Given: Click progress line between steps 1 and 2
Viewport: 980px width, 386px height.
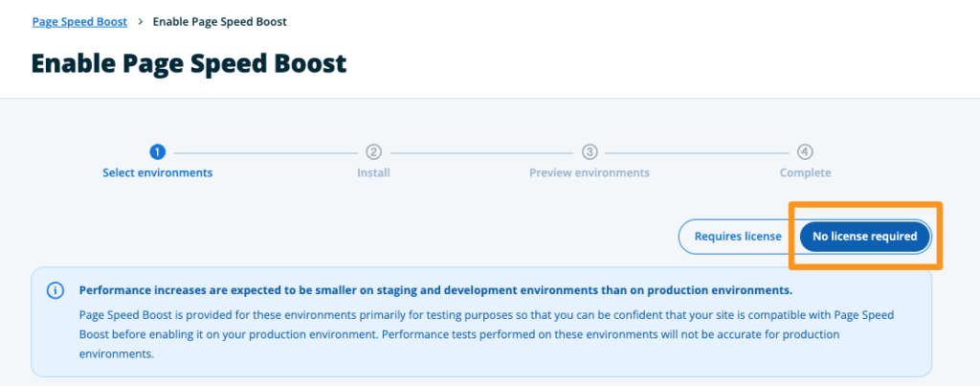Looking at the screenshot, I should coord(266,151).
